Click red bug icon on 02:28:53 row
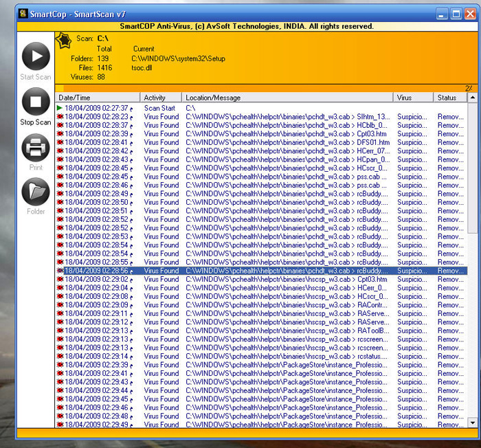Screen dimensions: 481x448 coord(60,236)
